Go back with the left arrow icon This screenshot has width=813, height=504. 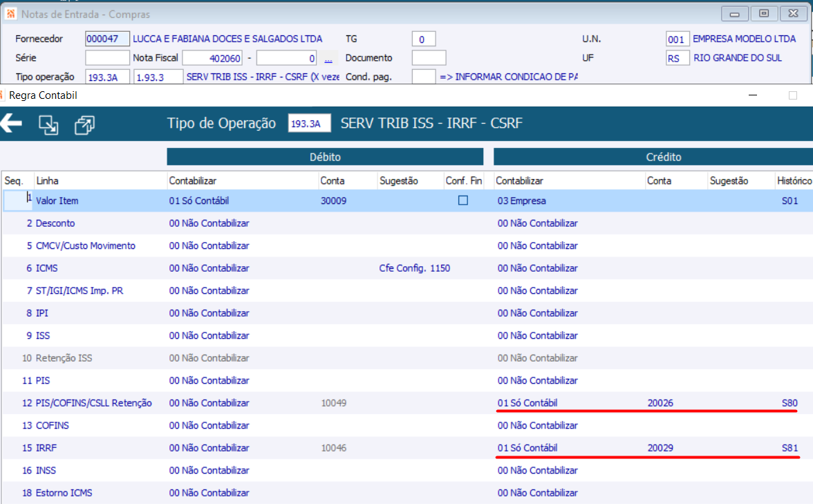point(11,123)
